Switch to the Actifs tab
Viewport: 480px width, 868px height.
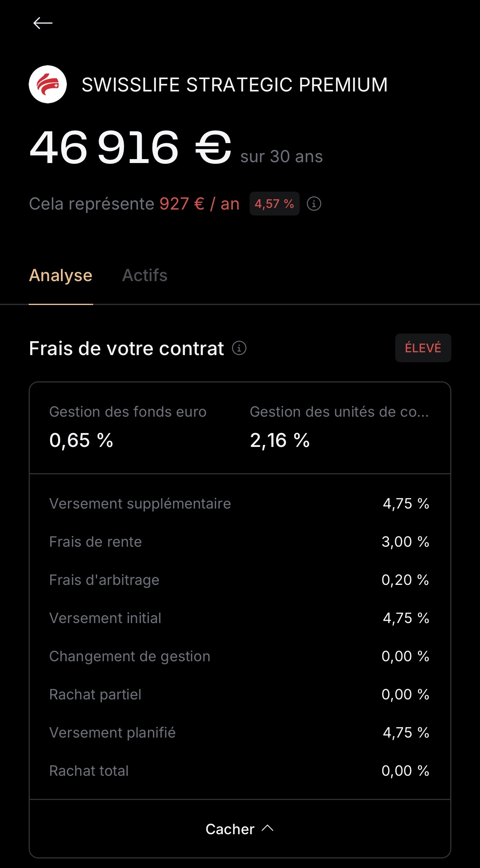144,276
